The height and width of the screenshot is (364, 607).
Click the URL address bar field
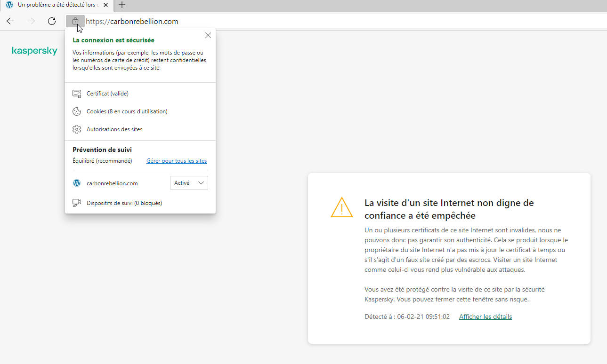tap(330, 21)
